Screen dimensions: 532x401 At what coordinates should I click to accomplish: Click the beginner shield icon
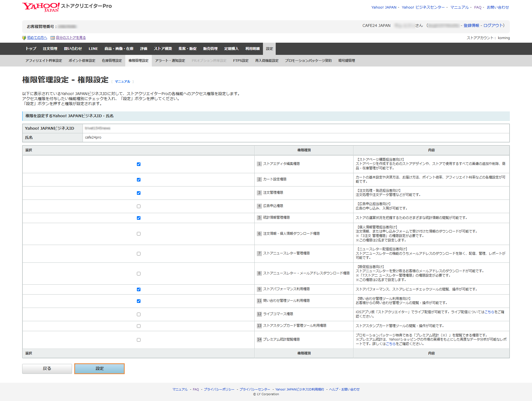pos(24,38)
